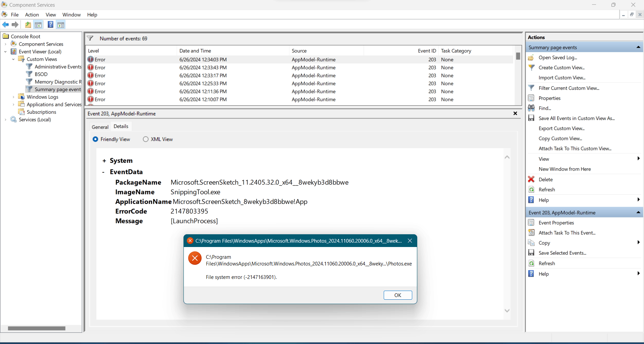Viewport: 644px width, 344px height.
Task: Open the Action menu
Action: tap(32, 15)
